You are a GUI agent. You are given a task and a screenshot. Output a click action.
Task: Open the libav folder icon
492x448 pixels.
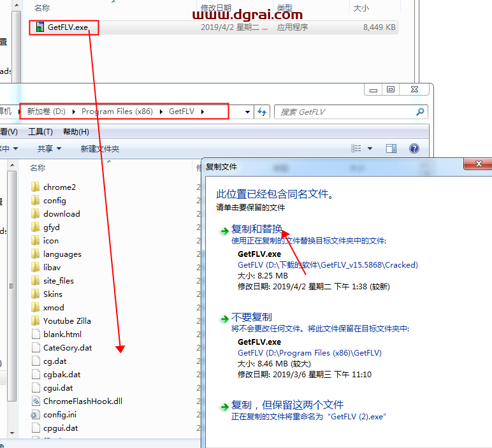pyautogui.click(x=36, y=267)
